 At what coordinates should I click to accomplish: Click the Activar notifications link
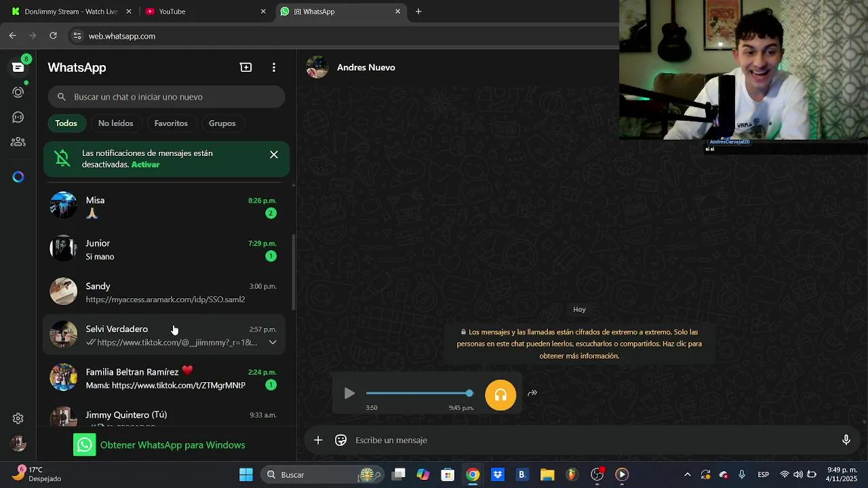[x=145, y=165]
